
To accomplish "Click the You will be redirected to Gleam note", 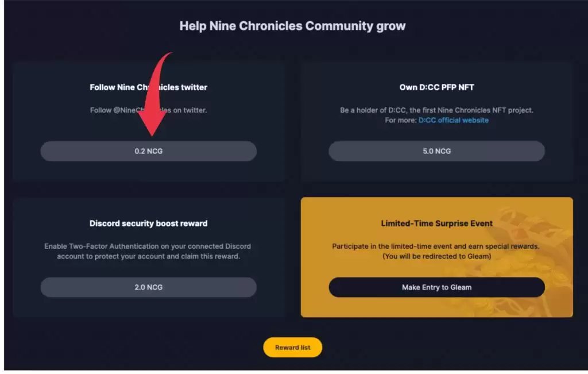I will coord(436,256).
